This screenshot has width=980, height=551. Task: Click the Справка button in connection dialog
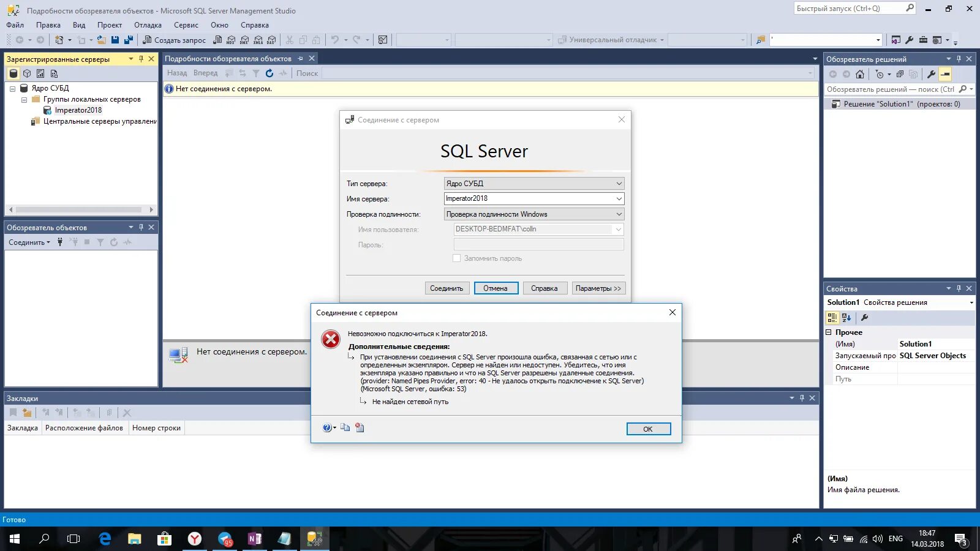coord(545,288)
